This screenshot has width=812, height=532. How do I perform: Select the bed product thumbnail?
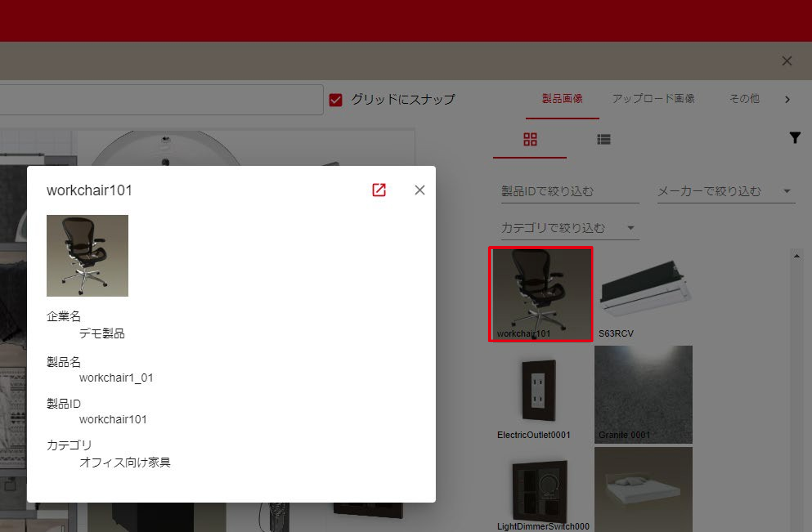coord(643,489)
